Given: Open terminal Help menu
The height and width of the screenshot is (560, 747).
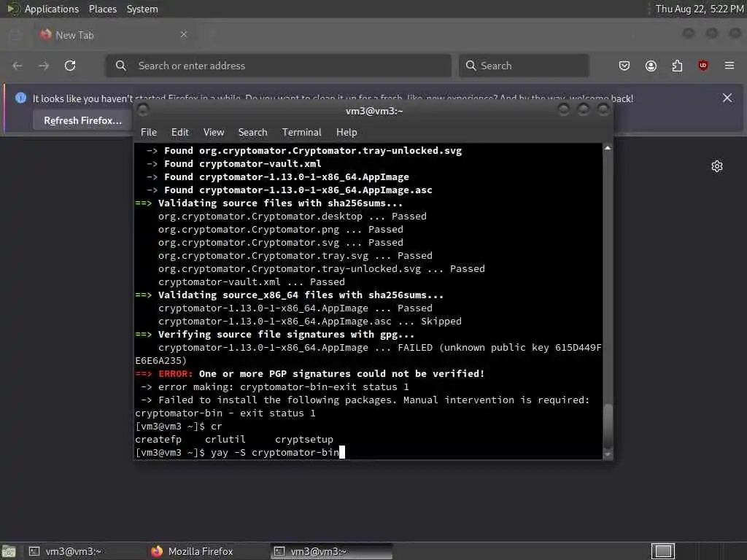Looking at the screenshot, I should (347, 133).
